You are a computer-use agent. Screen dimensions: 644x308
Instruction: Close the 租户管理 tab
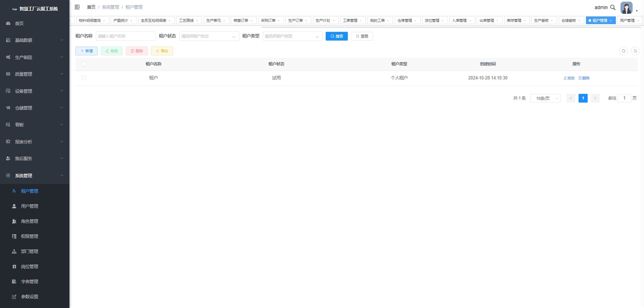(x=610, y=21)
